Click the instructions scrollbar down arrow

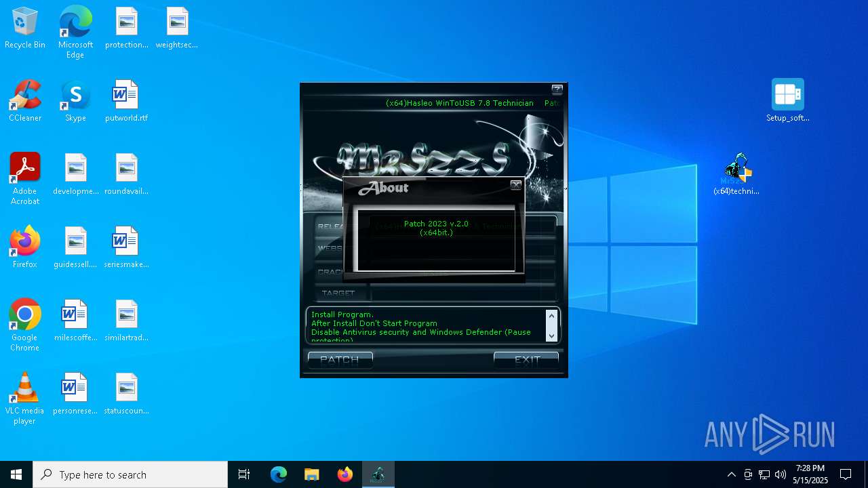551,335
